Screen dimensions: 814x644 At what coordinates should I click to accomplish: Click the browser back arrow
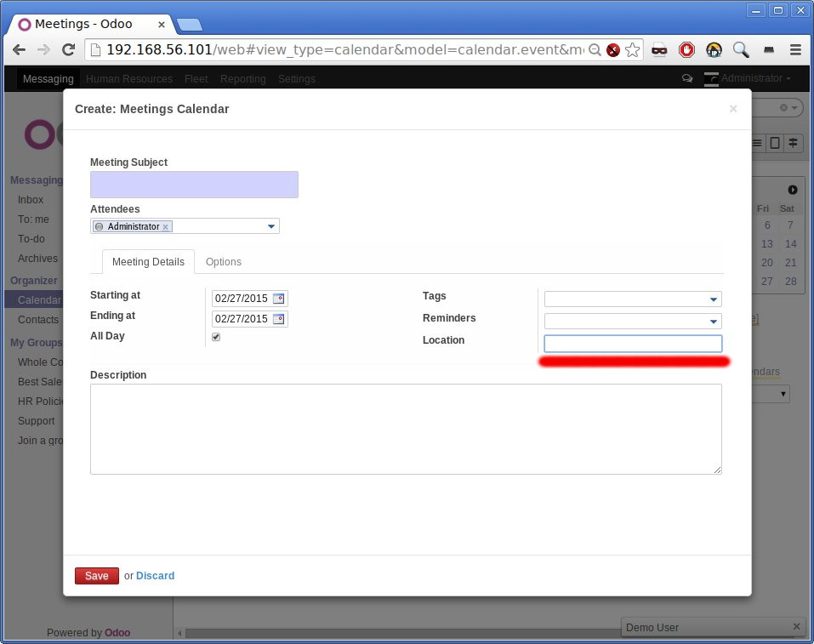(20, 50)
